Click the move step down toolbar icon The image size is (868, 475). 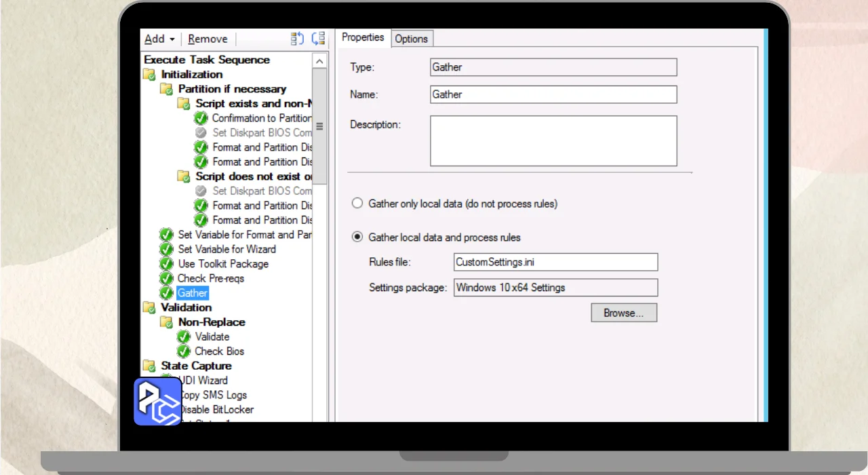coord(318,39)
